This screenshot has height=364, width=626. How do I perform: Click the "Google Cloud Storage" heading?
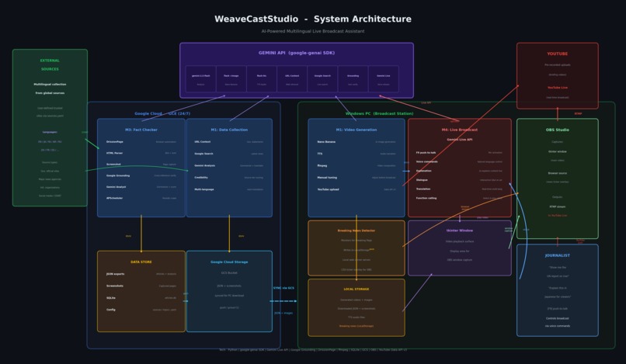coord(229,262)
